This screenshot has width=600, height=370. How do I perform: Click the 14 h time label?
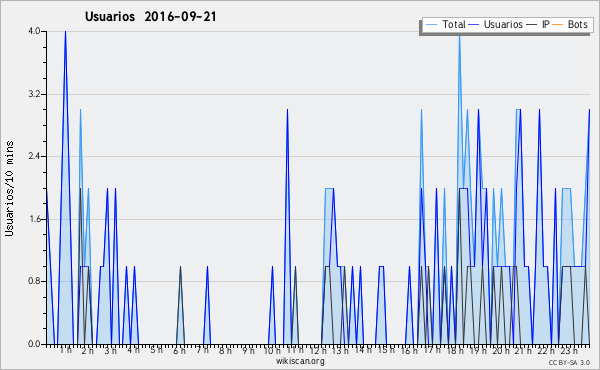[x=363, y=350]
